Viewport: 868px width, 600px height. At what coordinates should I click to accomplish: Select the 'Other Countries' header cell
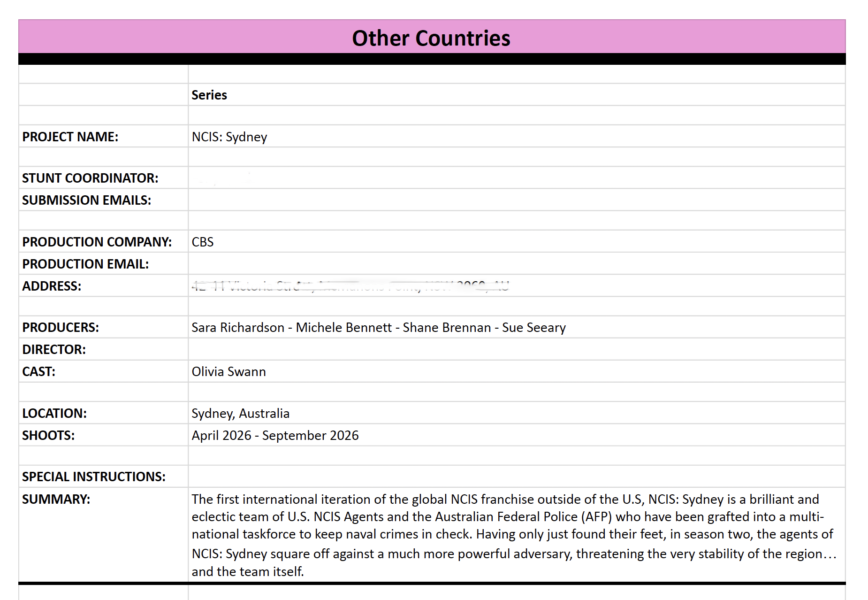coord(432,37)
